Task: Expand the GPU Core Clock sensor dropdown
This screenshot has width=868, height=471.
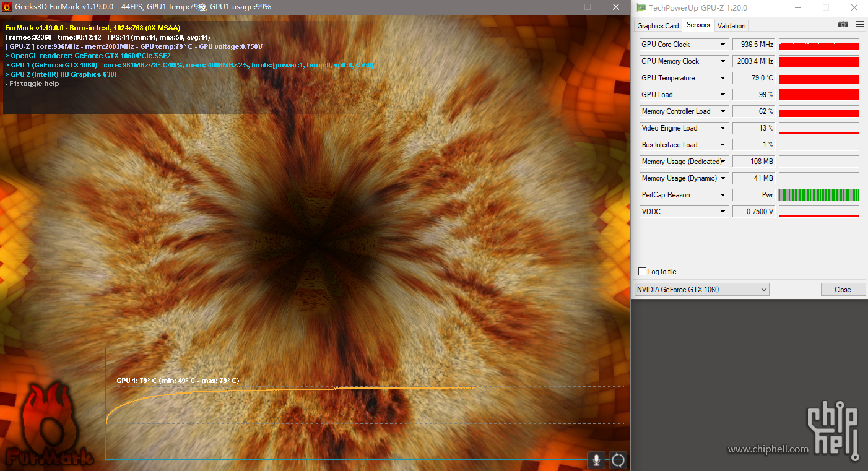Action: point(723,45)
